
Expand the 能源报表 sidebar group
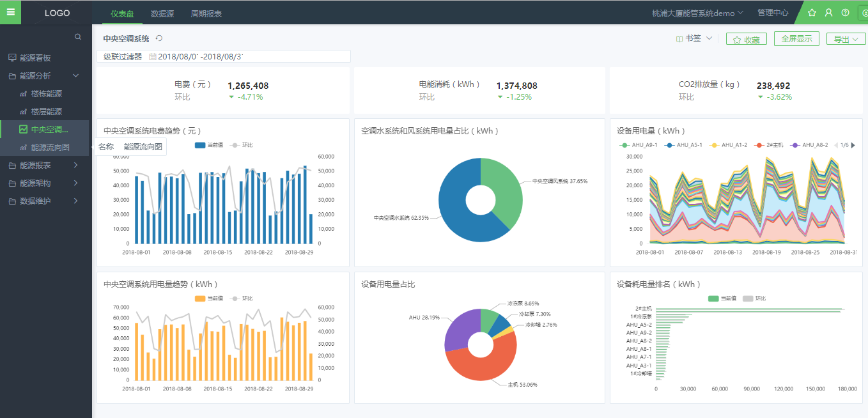[x=75, y=166]
